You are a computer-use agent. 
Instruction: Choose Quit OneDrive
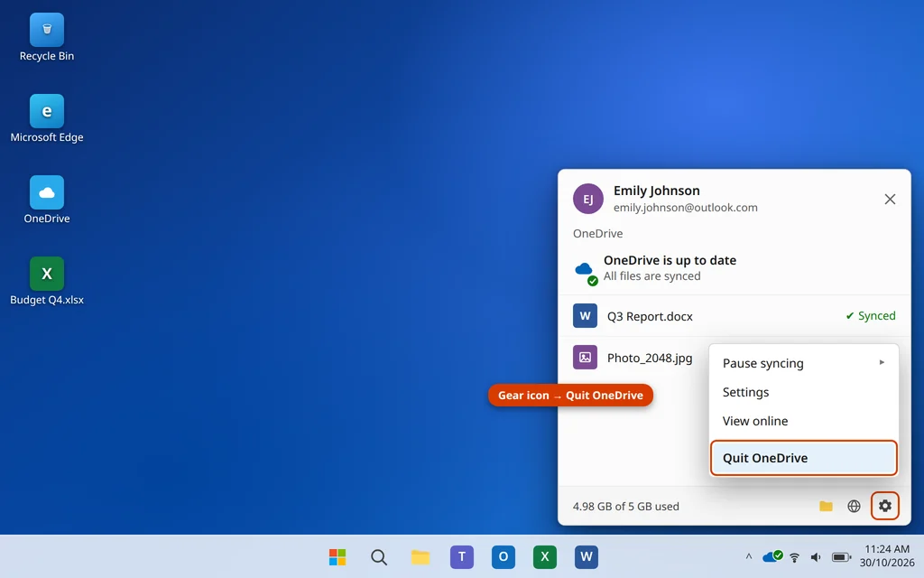[804, 458]
